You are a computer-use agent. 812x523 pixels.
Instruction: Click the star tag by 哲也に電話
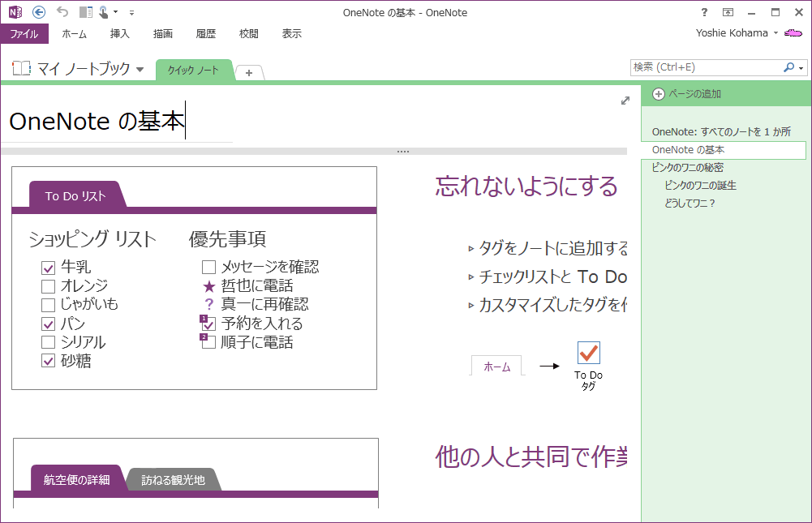click(208, 286)
